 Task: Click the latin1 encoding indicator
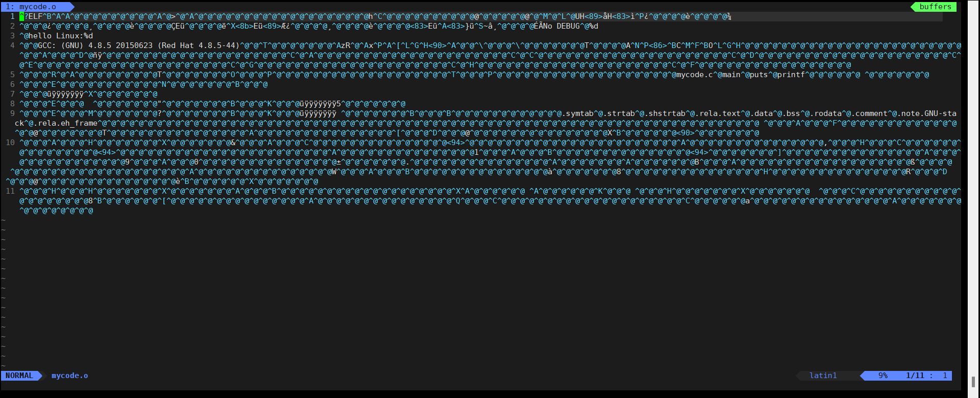823,376
